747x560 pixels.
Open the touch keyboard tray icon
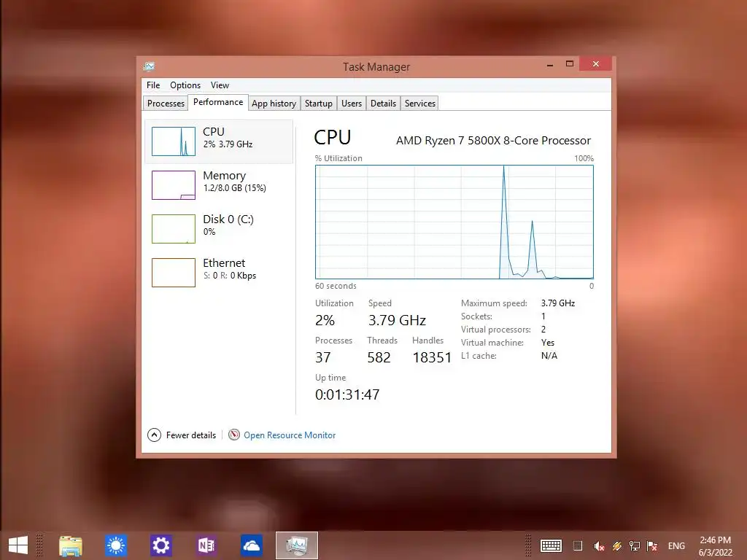(551, 546)
